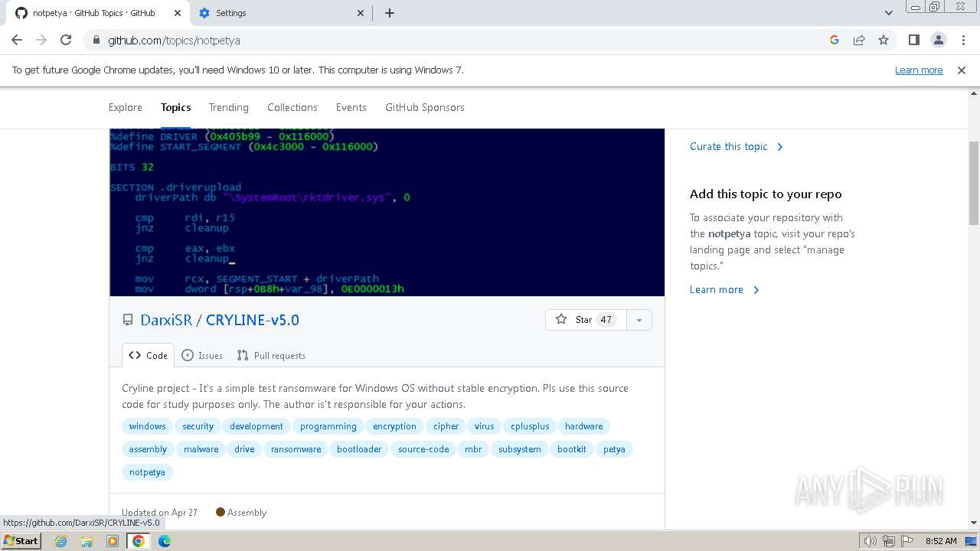Share this page icon
Image resolution: width=980 pixels, height=551 pixels.
coord(859,40)
